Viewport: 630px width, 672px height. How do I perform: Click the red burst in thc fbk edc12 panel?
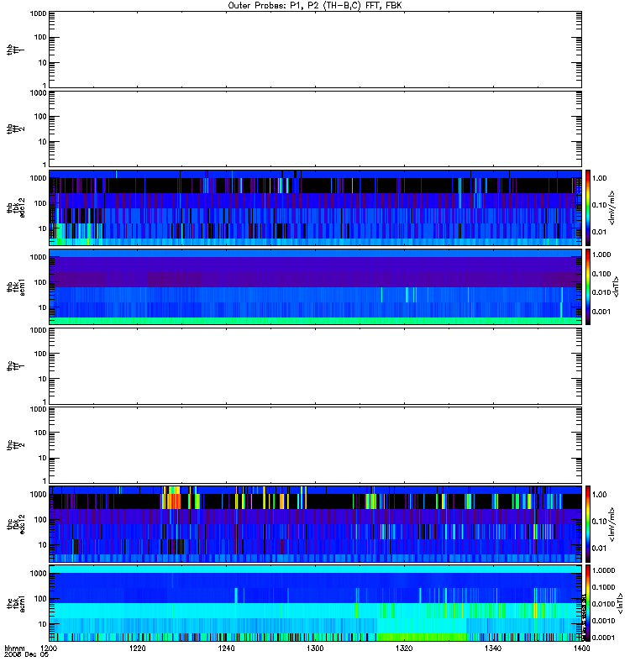point(172,501)
